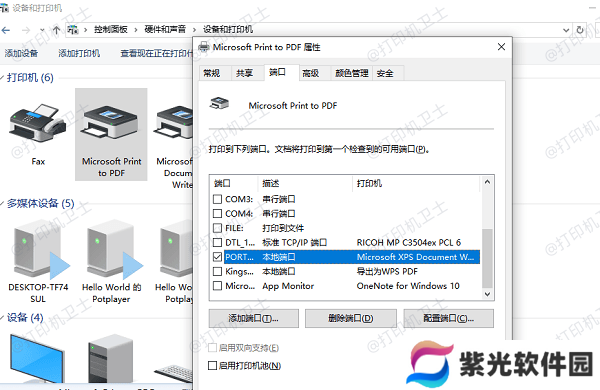Check the Micro... App Monitor port checkbox
This screenshot has height=390, width=600.
pyautogui.click(x=217, y=286)
